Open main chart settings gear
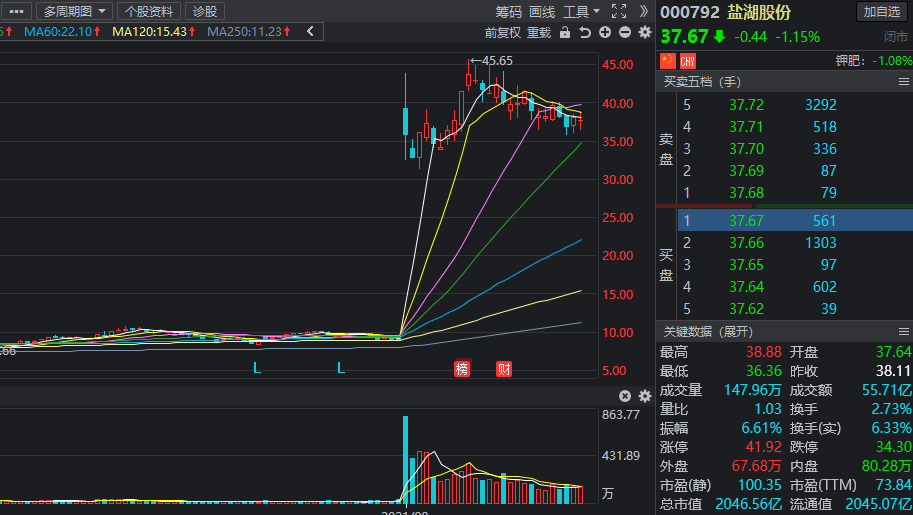This screenshot has height=515, width=913. pos(645,33)
